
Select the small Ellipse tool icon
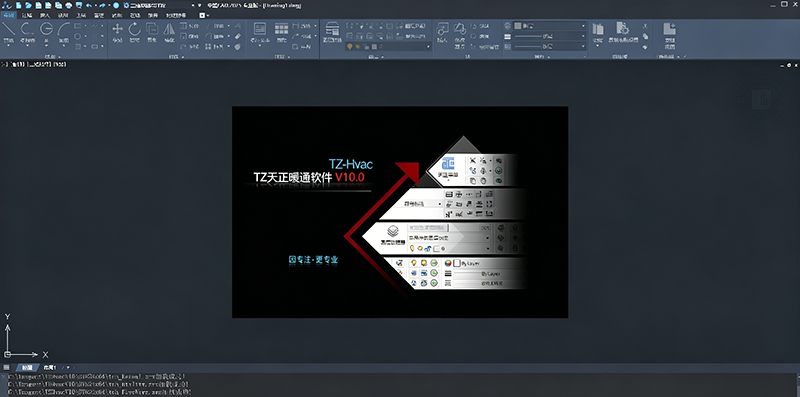click(x=78, y=36)
